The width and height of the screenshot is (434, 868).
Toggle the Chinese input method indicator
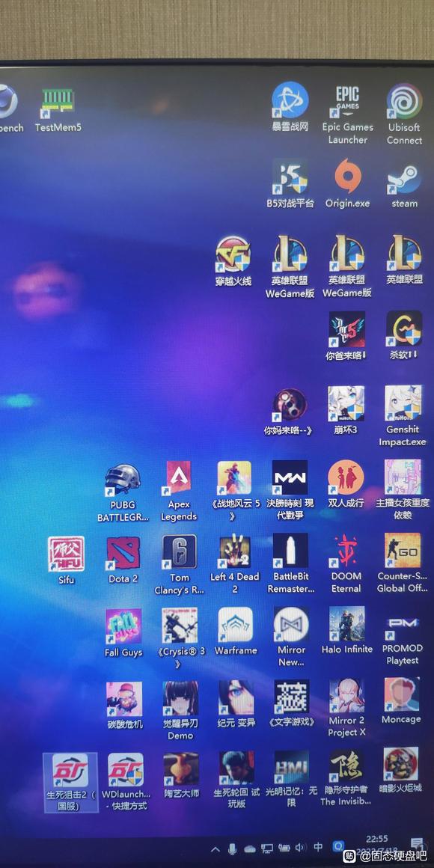tap(318, 847)
